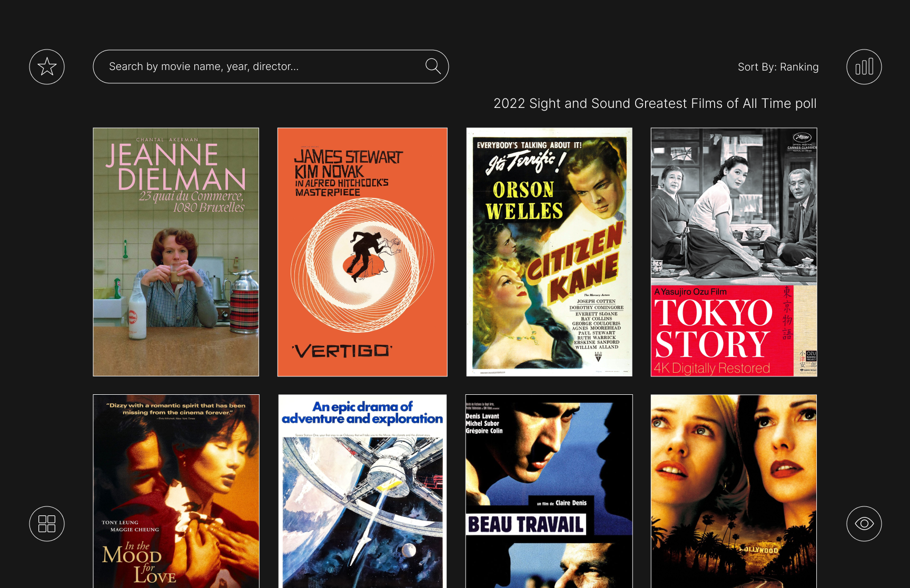910x588 pixels.
Task: Select the 2022 Sight and Sound poll heading
Action: (x=655, y=103)
